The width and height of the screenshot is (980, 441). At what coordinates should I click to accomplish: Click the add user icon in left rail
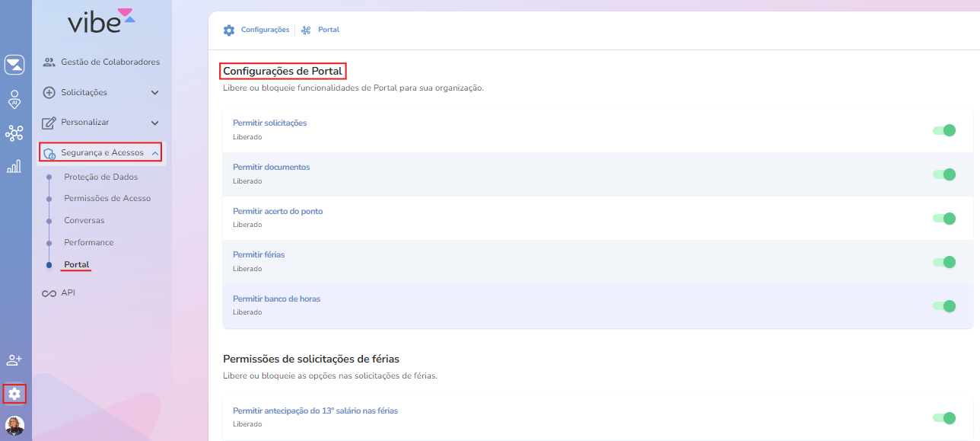point(14,360)
